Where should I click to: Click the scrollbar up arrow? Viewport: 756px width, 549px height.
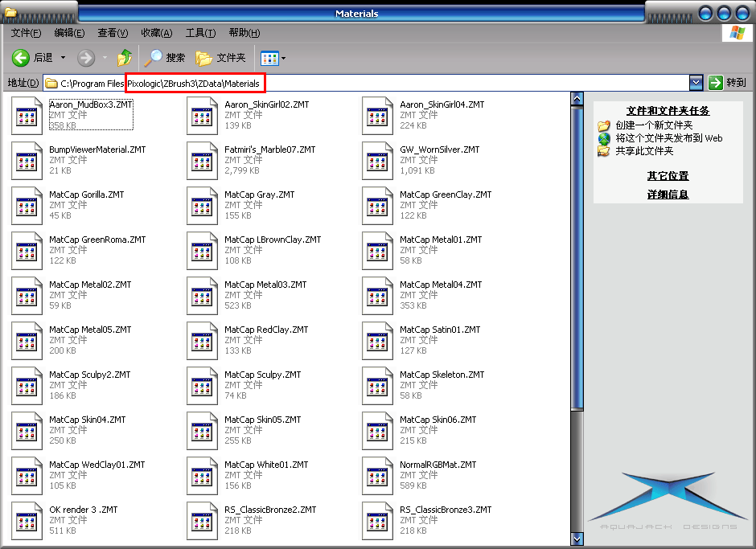(577, 99)
